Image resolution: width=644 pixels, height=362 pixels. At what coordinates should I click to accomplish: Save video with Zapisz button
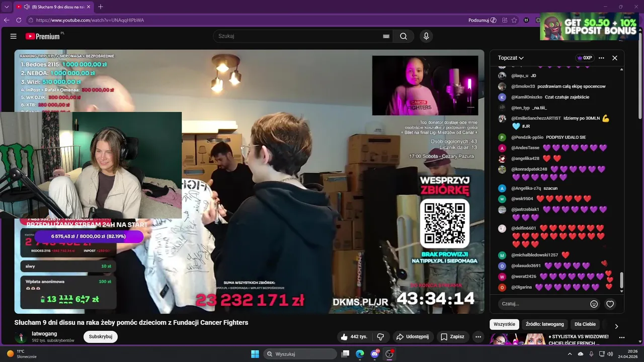(453, 336)
